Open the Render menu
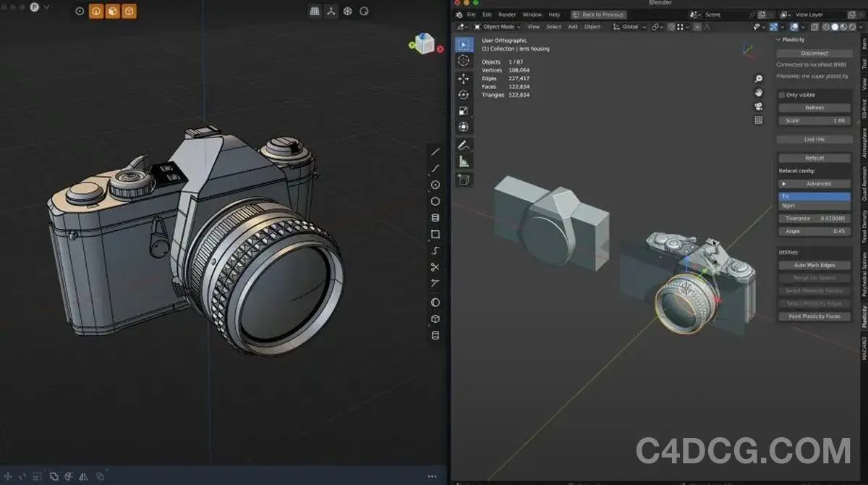 pos(507,14)
